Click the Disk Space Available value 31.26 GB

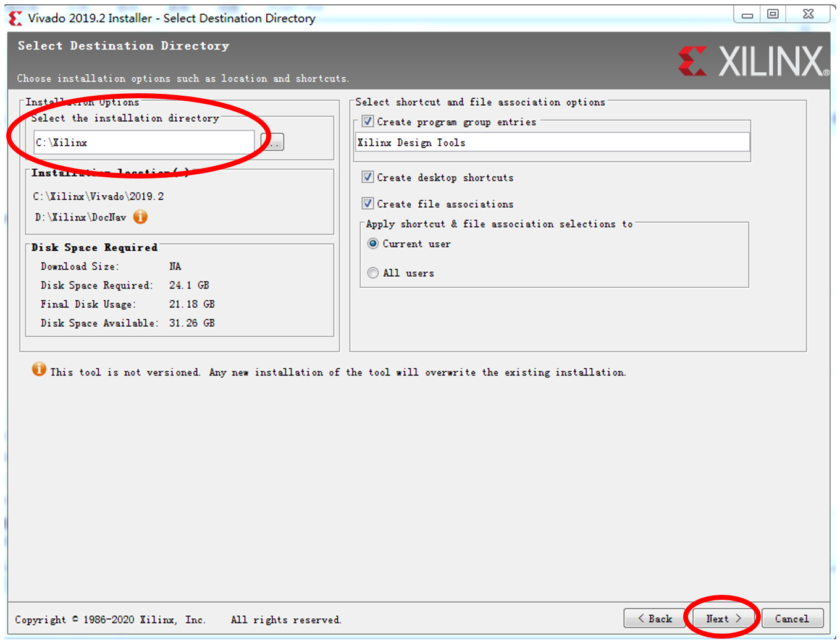(192, 323)
